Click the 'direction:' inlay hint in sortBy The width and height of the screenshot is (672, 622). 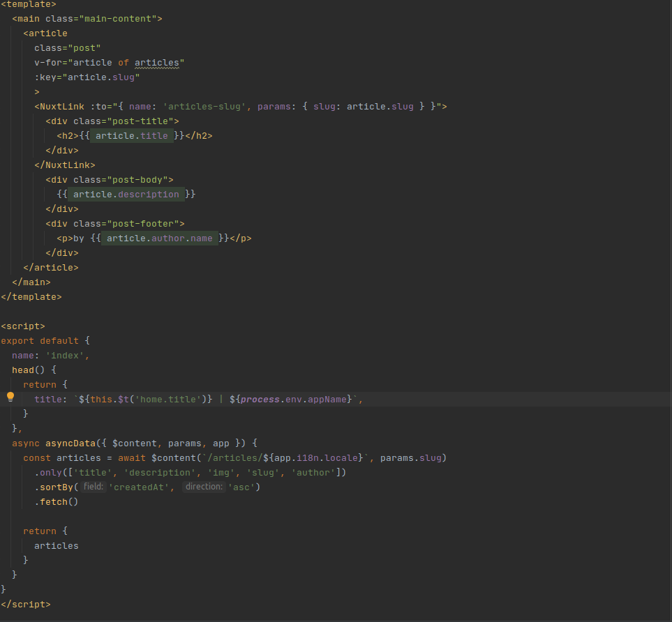(x=204, y=487)
